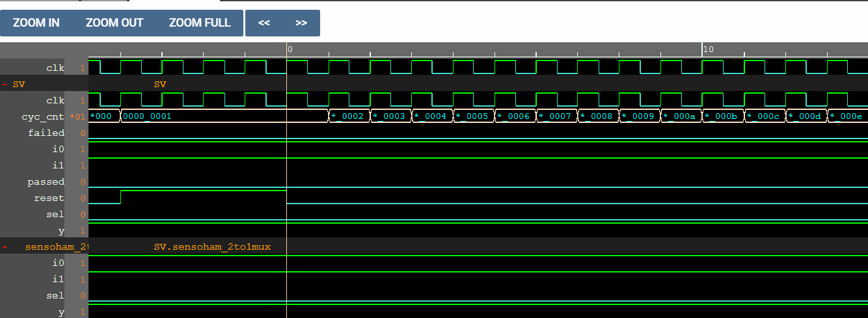
Task: Select the i0 signal in the SV group
Action: pos(59,149)
